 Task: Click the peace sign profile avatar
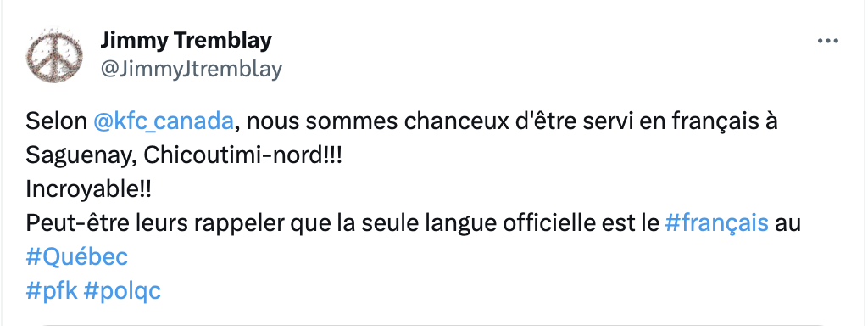pos(54,54)
